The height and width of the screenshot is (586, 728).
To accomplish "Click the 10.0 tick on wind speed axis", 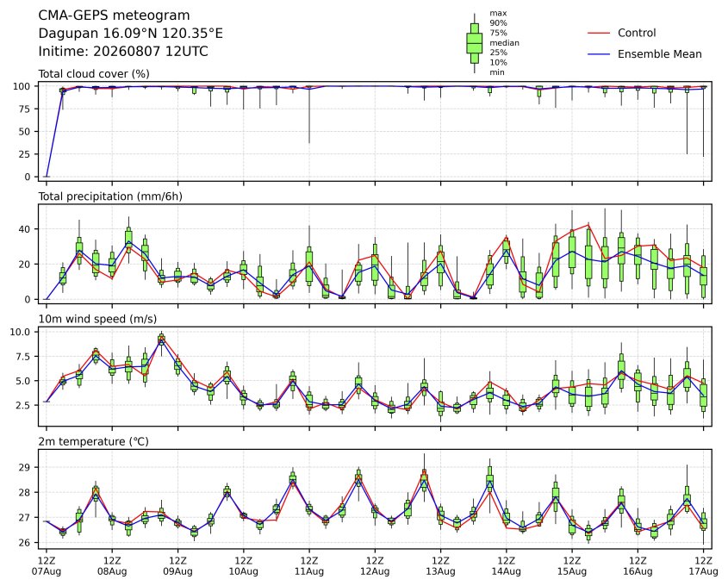I will [20, 332].
